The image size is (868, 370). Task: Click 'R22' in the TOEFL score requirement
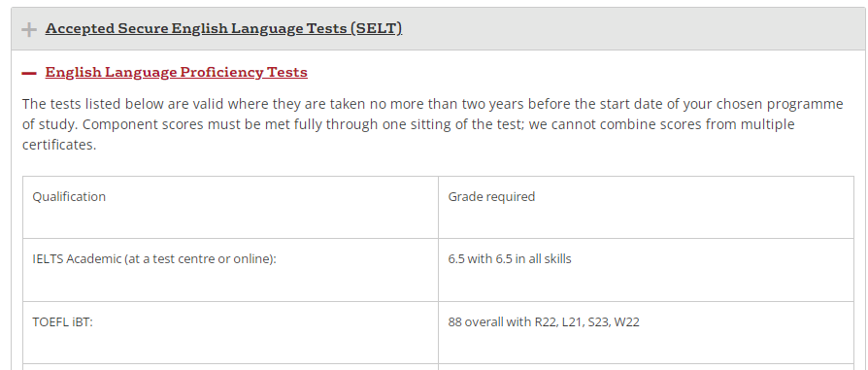(545, 321)
